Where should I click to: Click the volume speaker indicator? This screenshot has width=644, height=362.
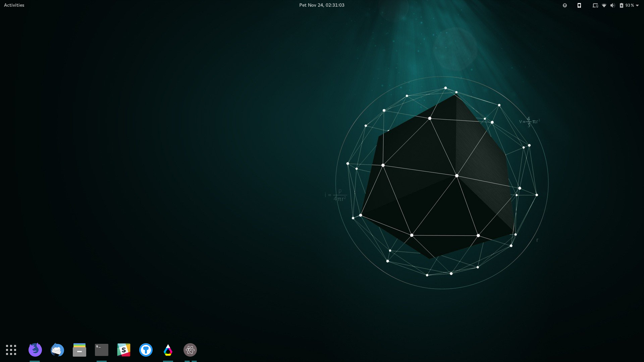[x=613, y=5]
